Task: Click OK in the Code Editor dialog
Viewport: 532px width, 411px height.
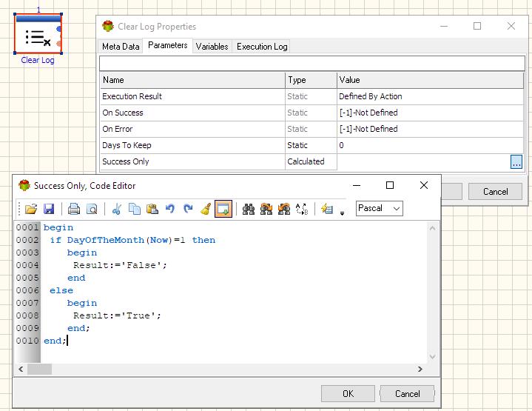Action: [x=348, y=394]
